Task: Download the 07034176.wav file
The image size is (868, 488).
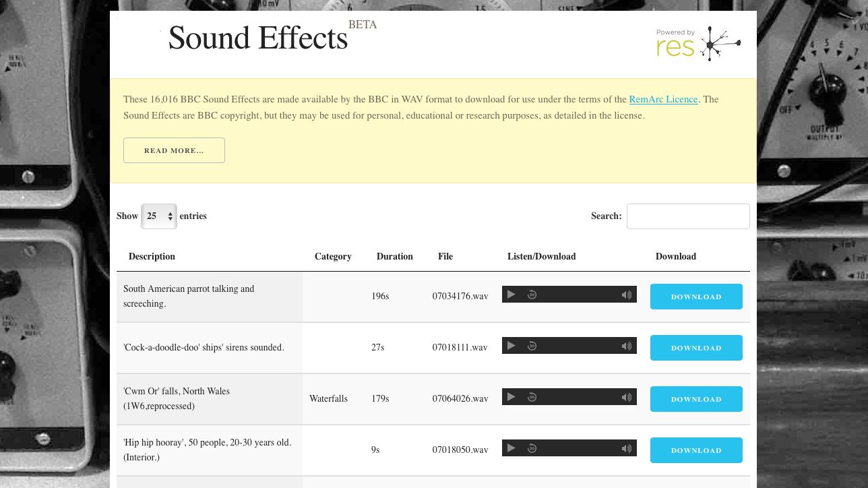Action: [x=696, y=297]
